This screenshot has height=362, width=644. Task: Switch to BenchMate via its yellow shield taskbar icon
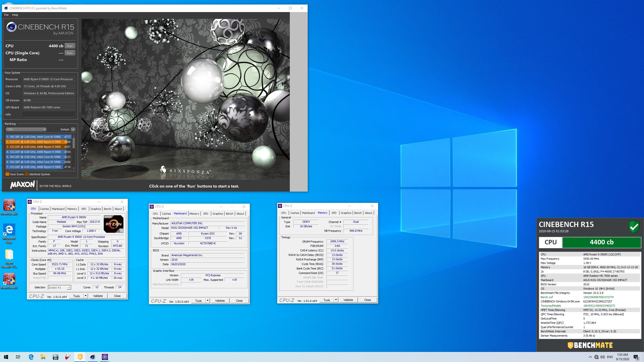pyautogui.click(x=80, y=357)
